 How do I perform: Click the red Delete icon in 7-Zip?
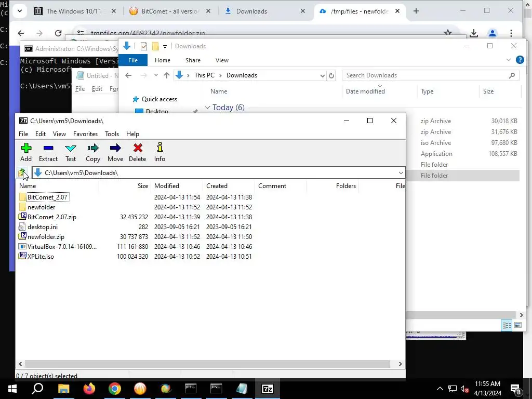pyautogui.click(x=137, y=152)
